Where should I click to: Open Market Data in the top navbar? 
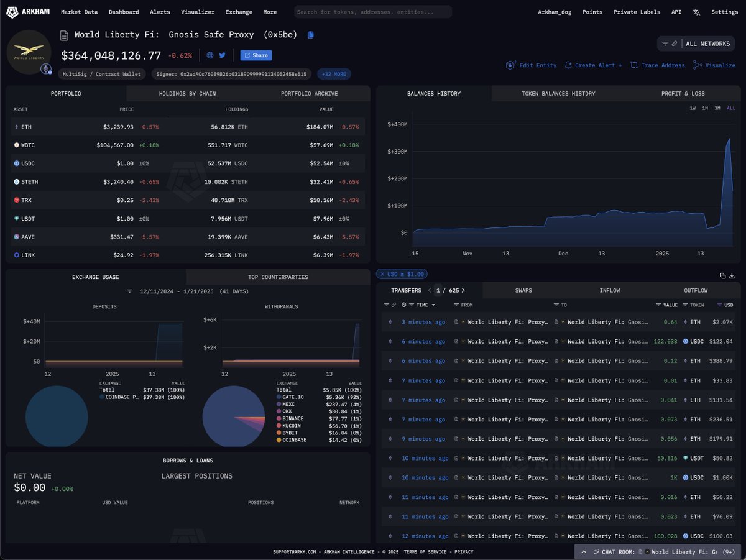point(79,12)
